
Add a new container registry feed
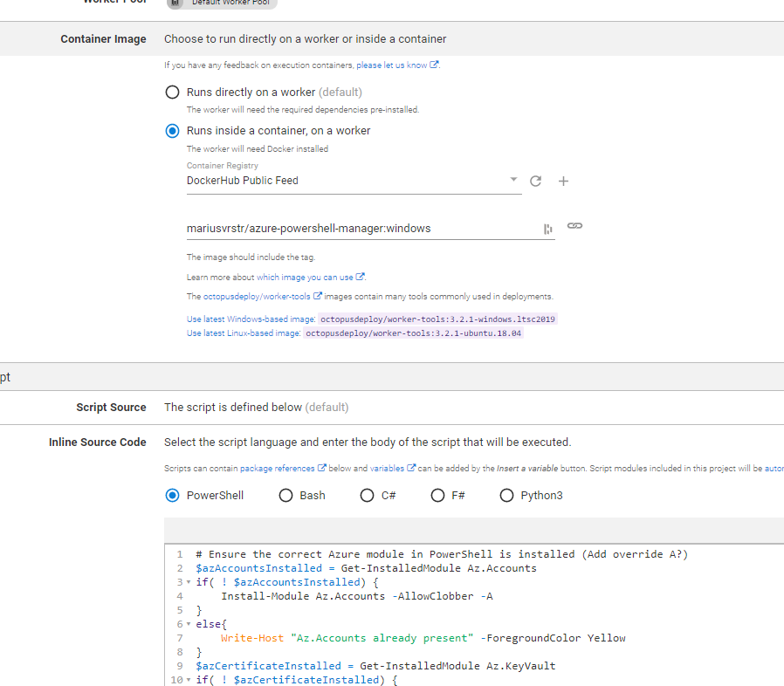(x=563, y=181)
